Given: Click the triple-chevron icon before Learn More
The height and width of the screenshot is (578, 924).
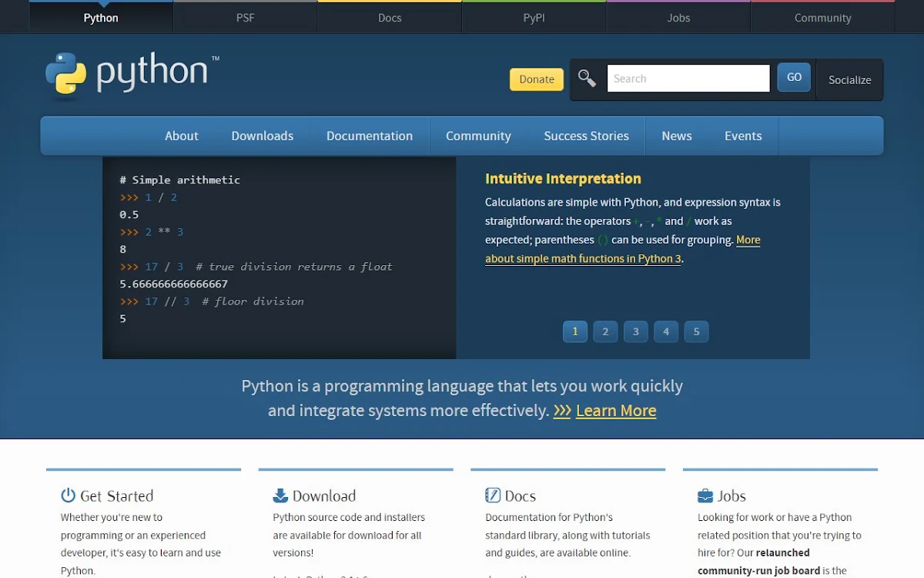Looking at the screenshot, I should pyautogui.click(x=562, y=411).
